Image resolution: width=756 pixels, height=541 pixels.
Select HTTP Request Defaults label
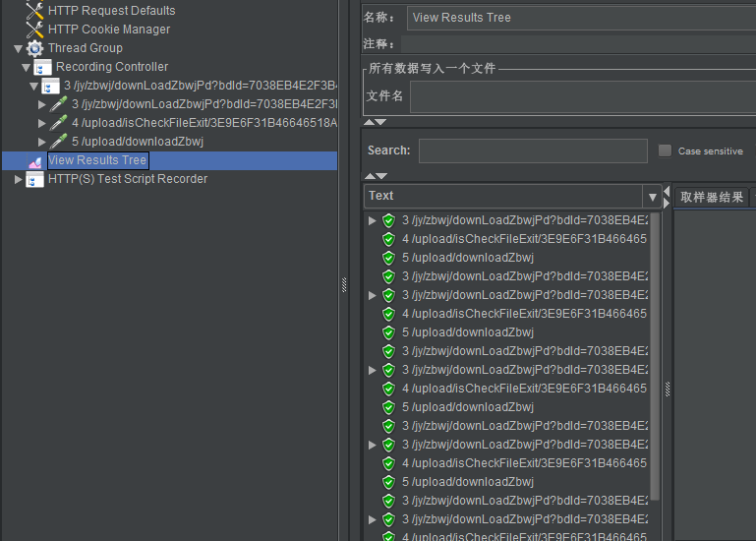111,11
